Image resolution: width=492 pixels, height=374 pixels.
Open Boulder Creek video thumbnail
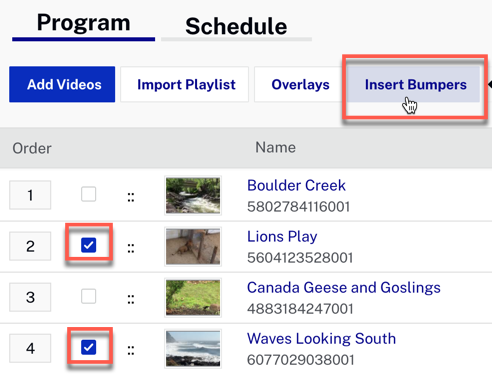click(193, 195)
